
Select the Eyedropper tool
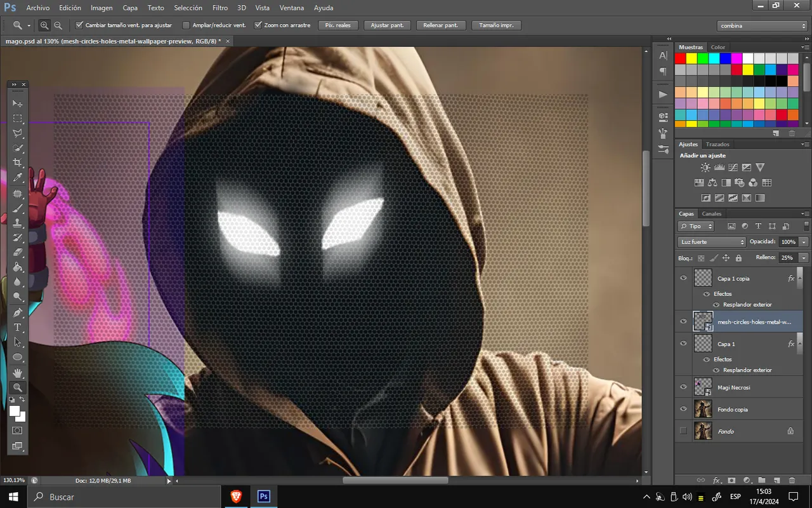click(18, 178)
